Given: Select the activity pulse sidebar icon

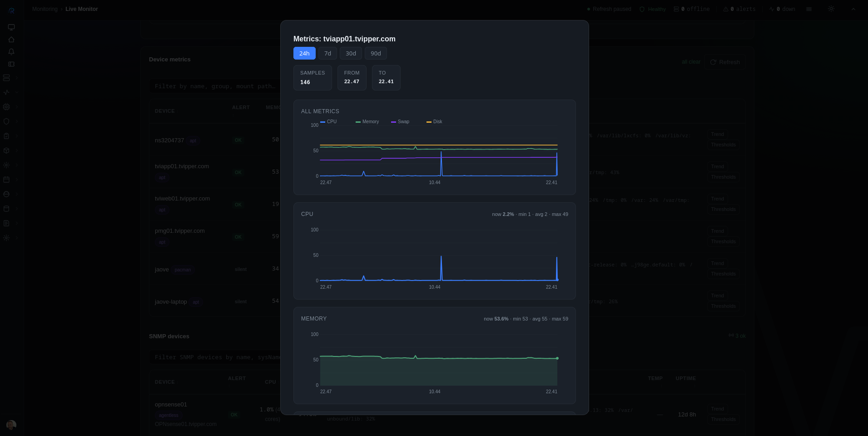Looking at the screenshot, I should (x=6, y=92).
